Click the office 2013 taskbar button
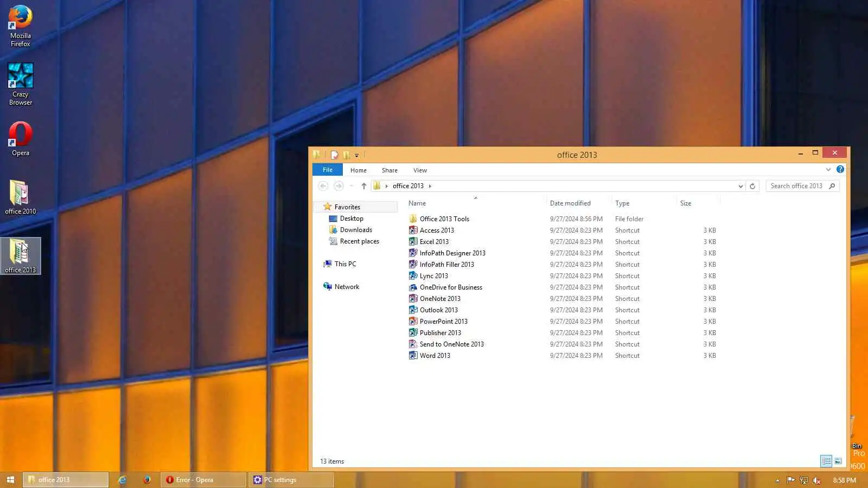 tap(66, 480)
